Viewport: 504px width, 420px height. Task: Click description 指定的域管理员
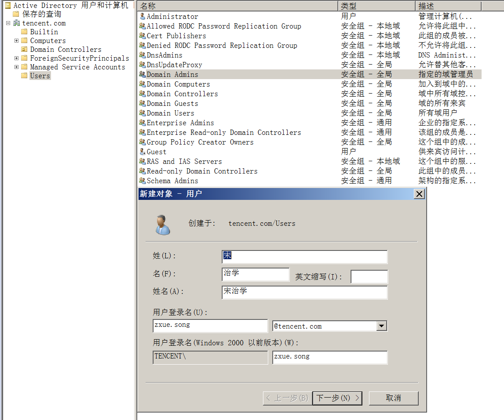click(x=446, y=74)
